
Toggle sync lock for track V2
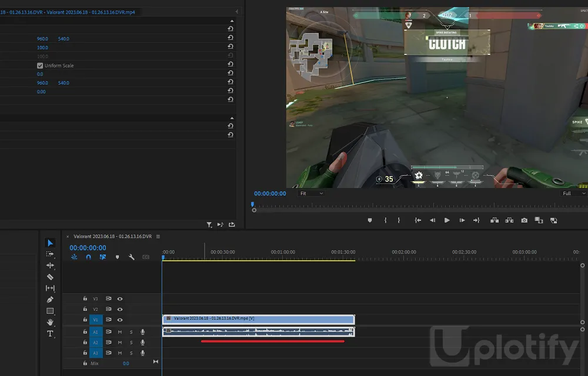108,309
